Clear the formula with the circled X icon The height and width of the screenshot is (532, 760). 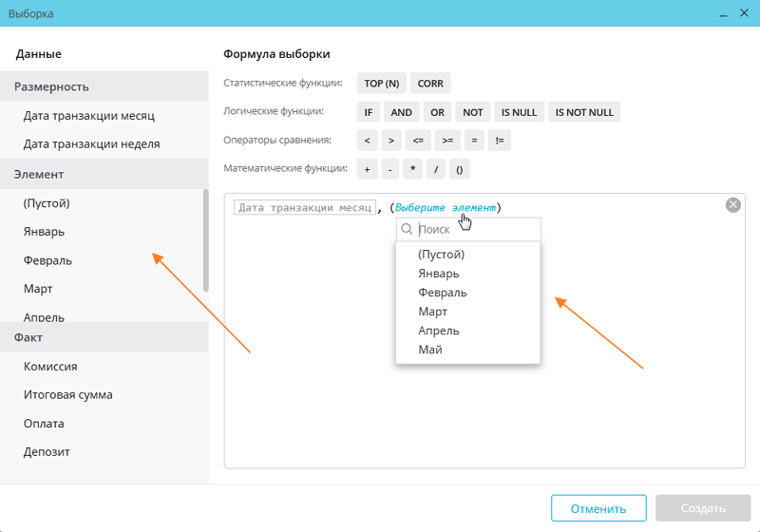[x=732, y=205]
